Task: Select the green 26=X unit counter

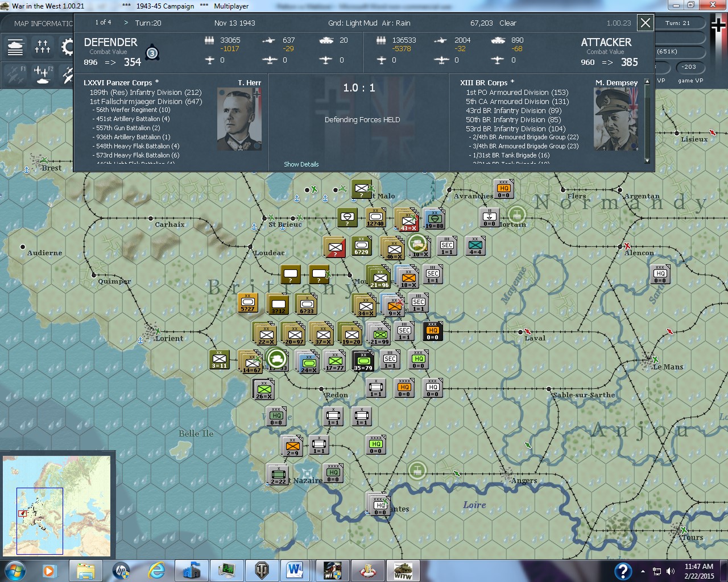Action: (x=263, y=389)
